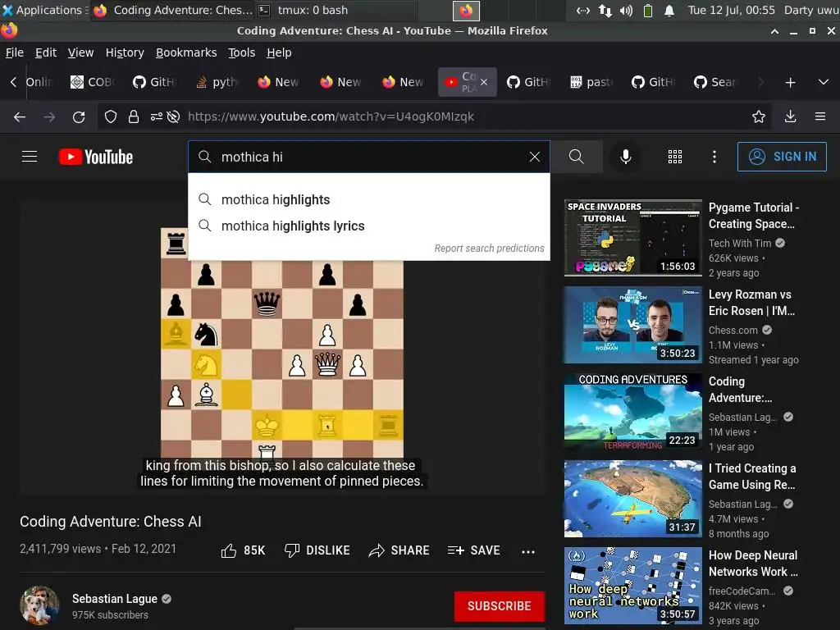Open the Tools menu
The height and width of the screenshot is (630, 840).
(242, 52)
